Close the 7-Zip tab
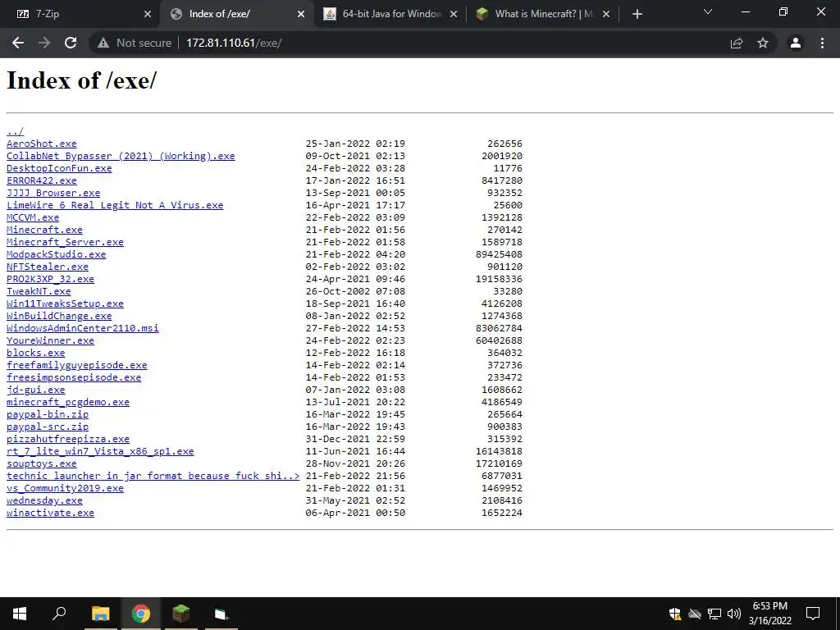The image size is (840, 630). pos(148,15)
